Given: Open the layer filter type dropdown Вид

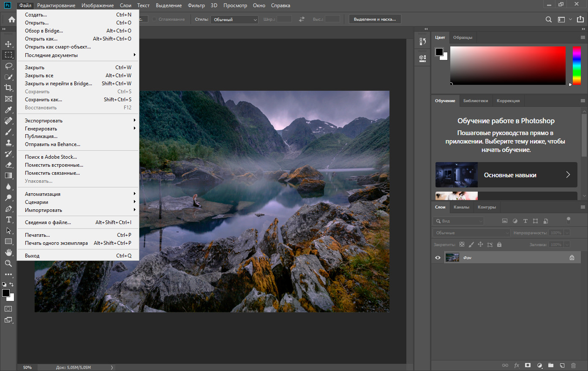Looking at the screenshot, I should pyautogui.click(x=458, y=221).
